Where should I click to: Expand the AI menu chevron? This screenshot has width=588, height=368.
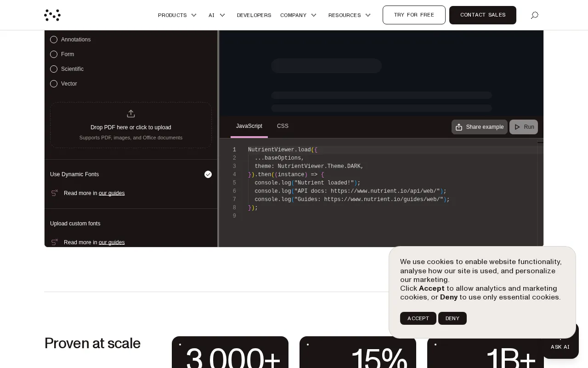tap(222, 15)
